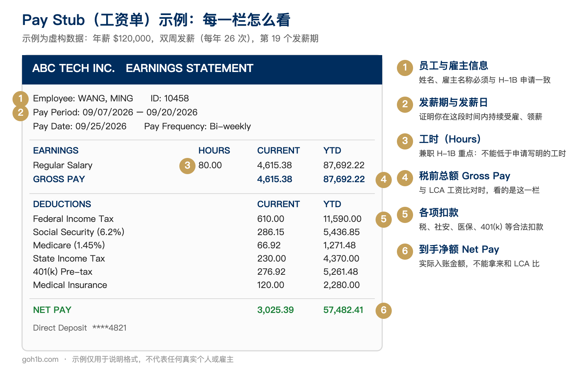Click State Income Tax YTD value 4,370.00
Image resolution: width=588 pixels, height=371 pixels.
[x=341, y=259]
